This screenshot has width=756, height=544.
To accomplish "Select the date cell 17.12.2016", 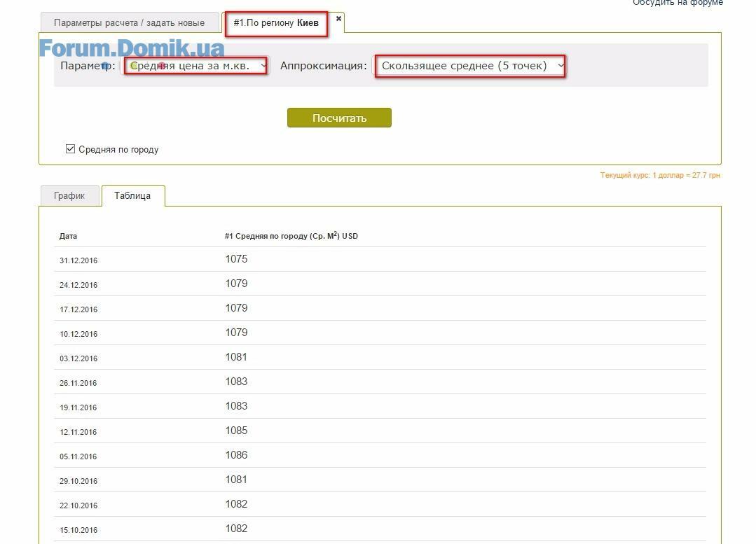I will [78, 310].
